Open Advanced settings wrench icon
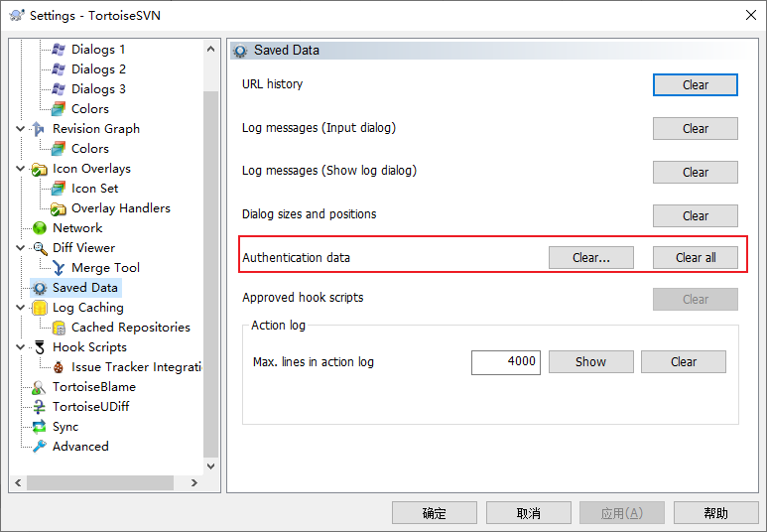Viewport: 767px width, 532px height. (x=40, y=447)
